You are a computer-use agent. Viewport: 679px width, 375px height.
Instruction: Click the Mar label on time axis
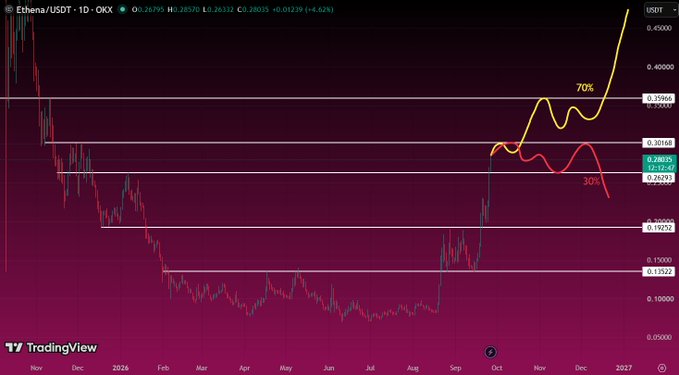[201, 368]
